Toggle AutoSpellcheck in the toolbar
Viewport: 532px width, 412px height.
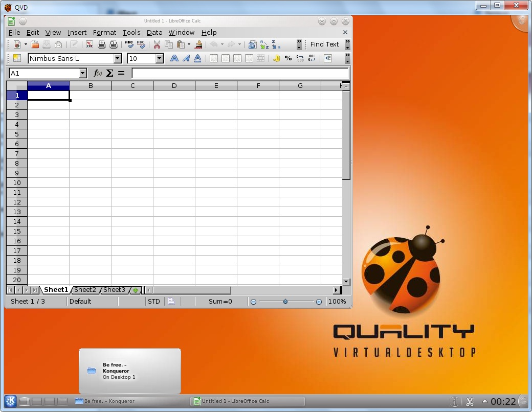click(141, 44)
